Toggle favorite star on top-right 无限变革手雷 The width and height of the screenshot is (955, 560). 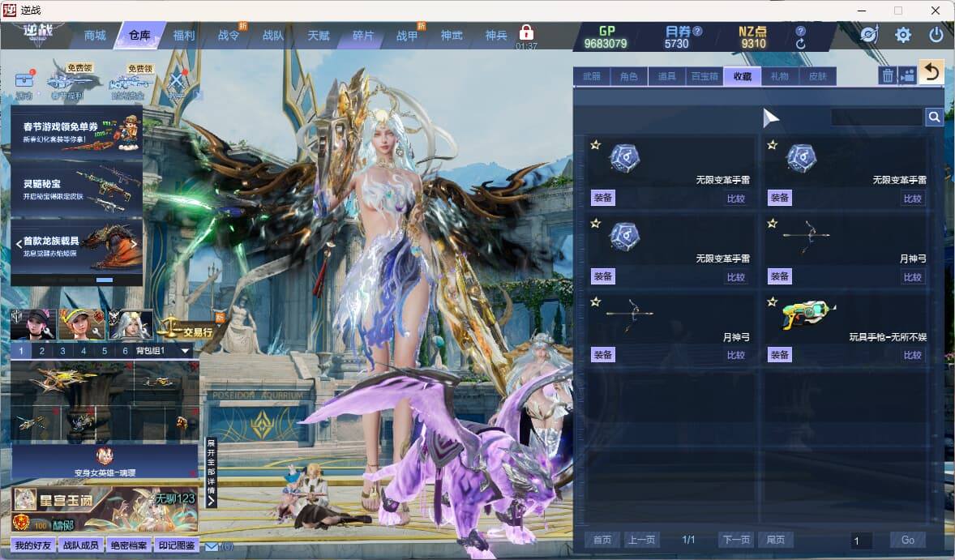pyautogui.click(x=773, y=145)
